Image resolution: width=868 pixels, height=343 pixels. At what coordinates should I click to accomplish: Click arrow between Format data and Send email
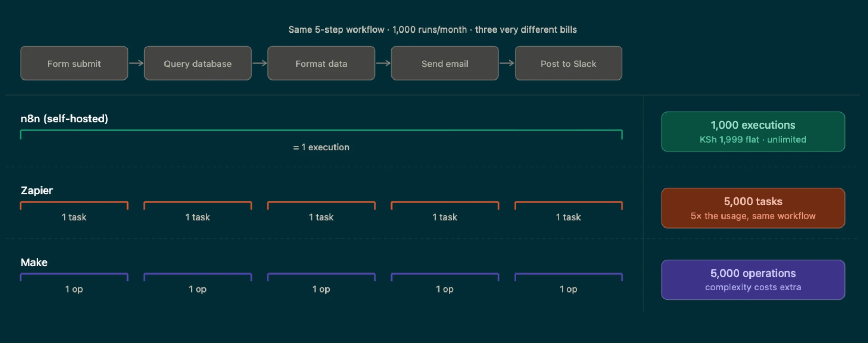[x=383, y=63]
